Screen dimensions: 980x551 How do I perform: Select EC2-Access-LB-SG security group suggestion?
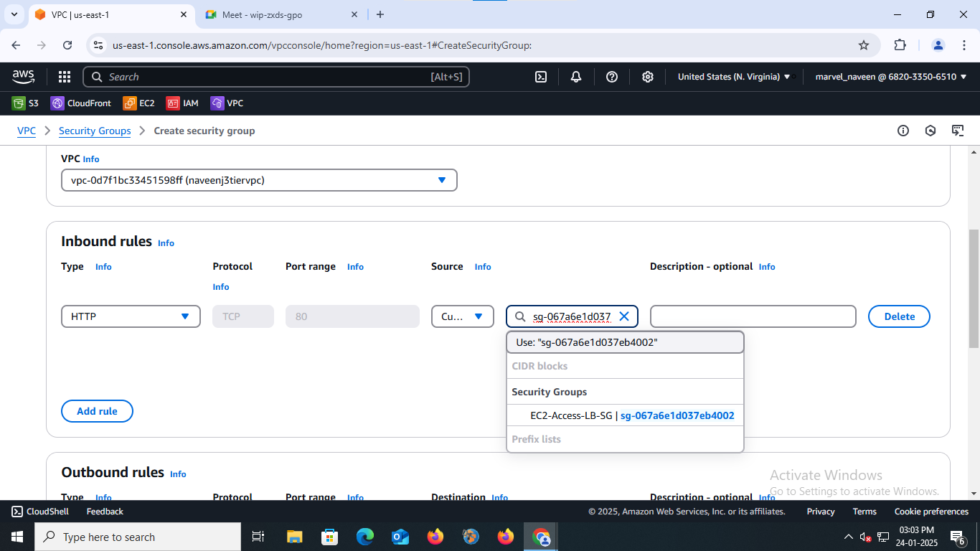coord(625,415)
